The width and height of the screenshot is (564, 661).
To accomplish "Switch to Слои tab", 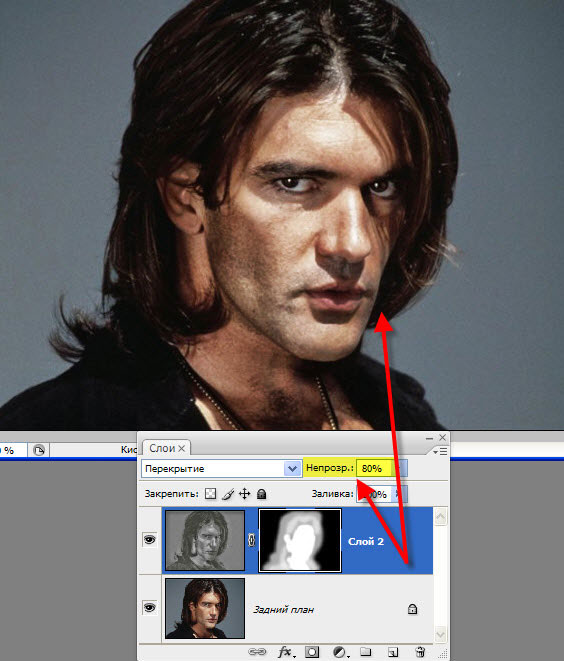I will point(162,448).
